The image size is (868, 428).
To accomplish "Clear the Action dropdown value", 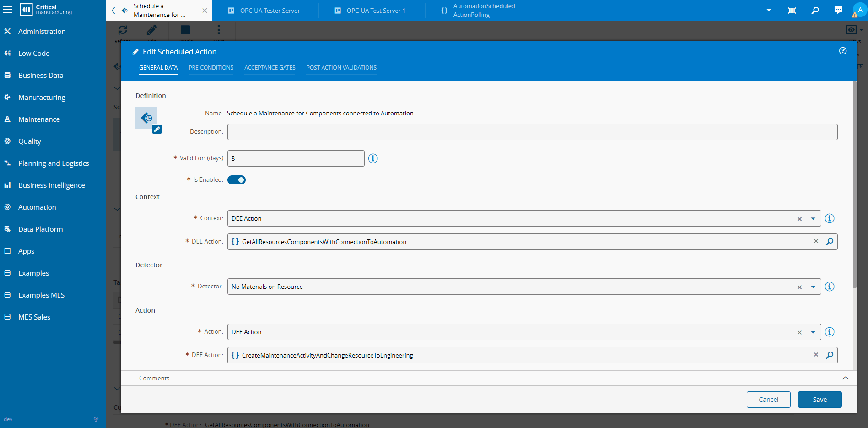I will click(799, 332).
